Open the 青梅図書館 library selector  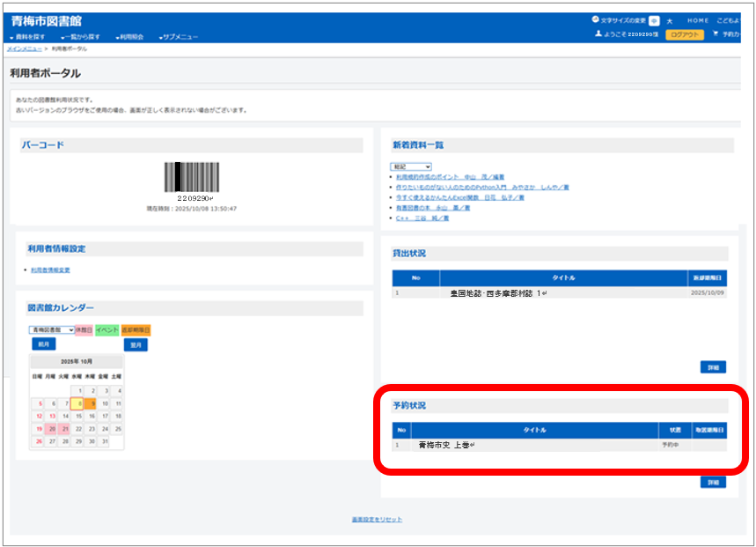pyautogui.click(x=52, y=329)
